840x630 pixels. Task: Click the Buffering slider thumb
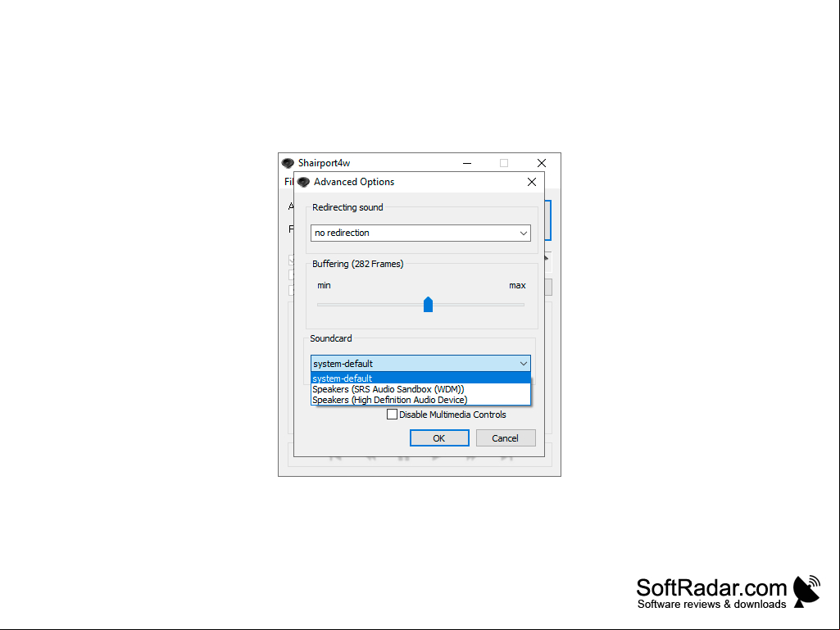pyautogui.click(x=428, y=304)
